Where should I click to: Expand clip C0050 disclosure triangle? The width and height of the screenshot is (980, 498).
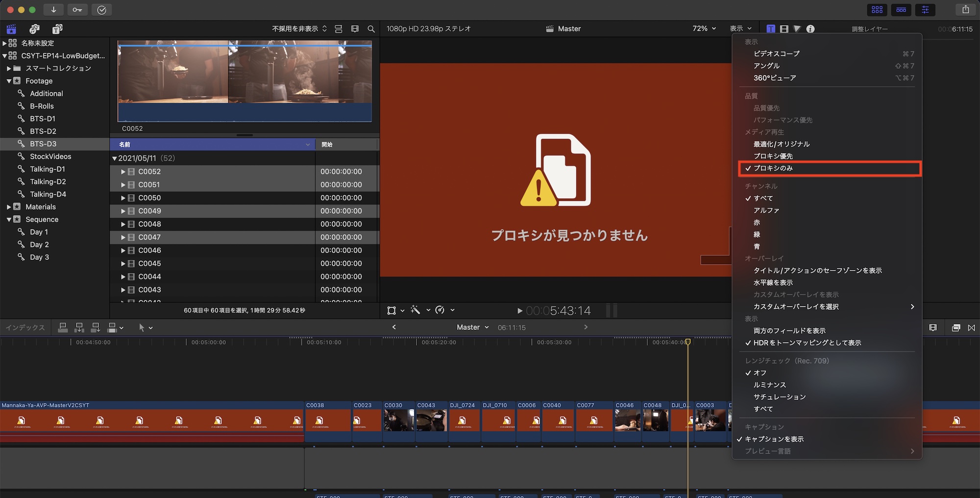(123, 198)
